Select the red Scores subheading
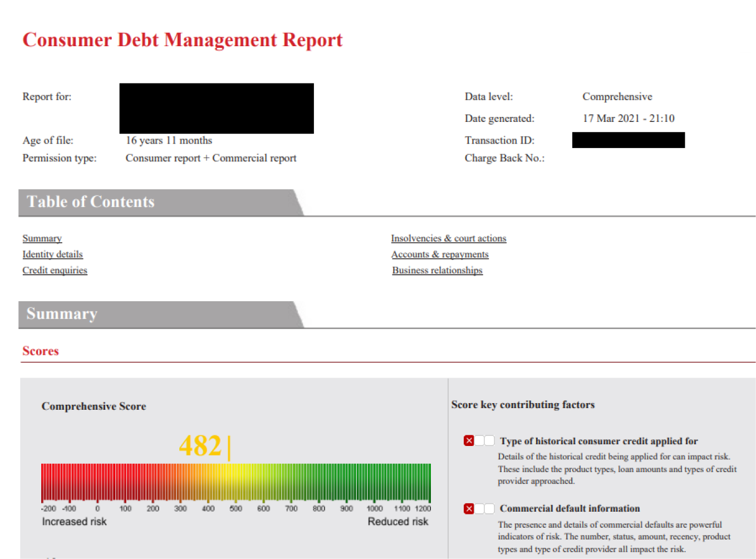 (41, 351)
